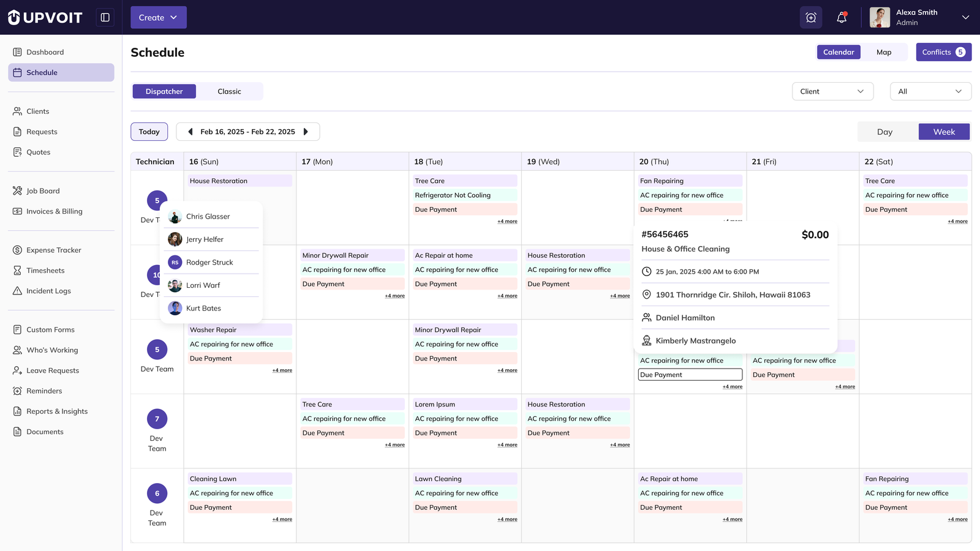The height and width of the screenshot is (551, 980).
Task: Open Expense Tracker in sidebar
Action: [53, 250]
